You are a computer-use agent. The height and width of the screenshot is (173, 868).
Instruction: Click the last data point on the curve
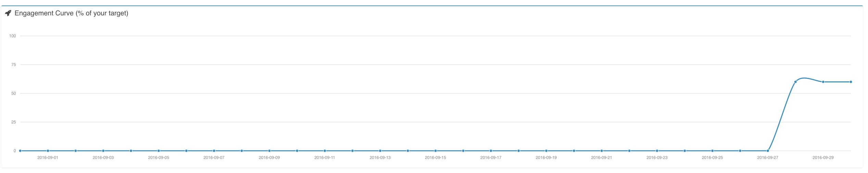pyautogui.click(x=851, y=82)
